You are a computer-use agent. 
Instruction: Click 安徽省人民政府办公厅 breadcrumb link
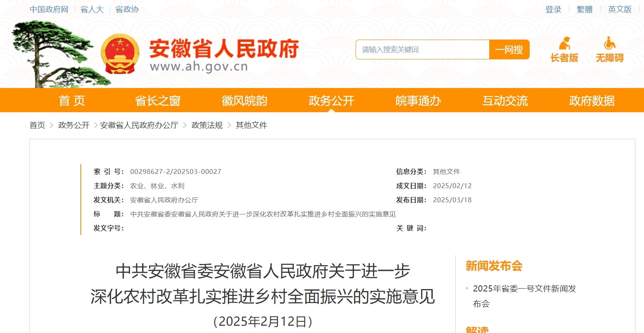[x=139, y=125]
